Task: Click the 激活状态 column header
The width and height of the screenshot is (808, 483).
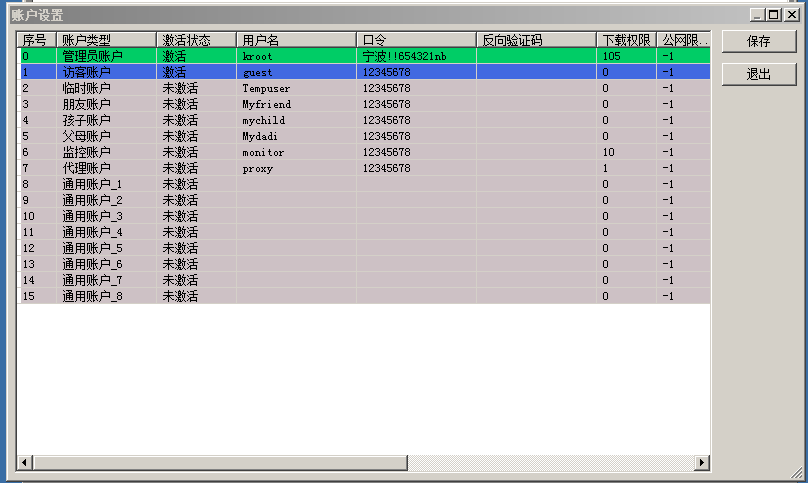Action: coord(195,40)
